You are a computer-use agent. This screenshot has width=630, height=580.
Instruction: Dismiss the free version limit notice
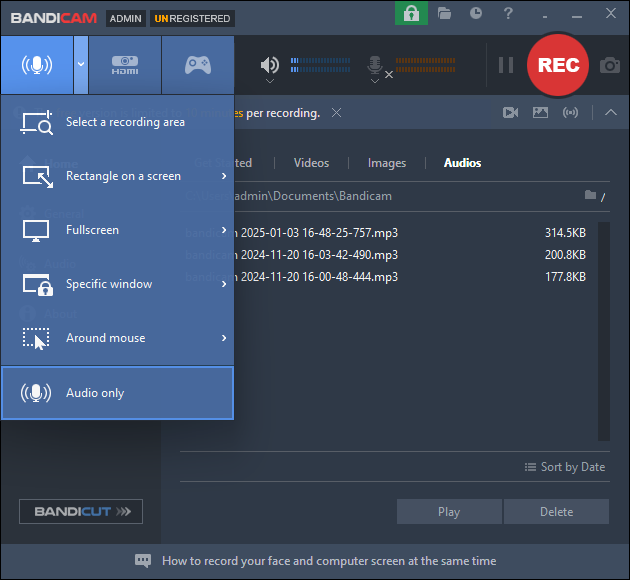pyautogui.click(x=337, y=113)
